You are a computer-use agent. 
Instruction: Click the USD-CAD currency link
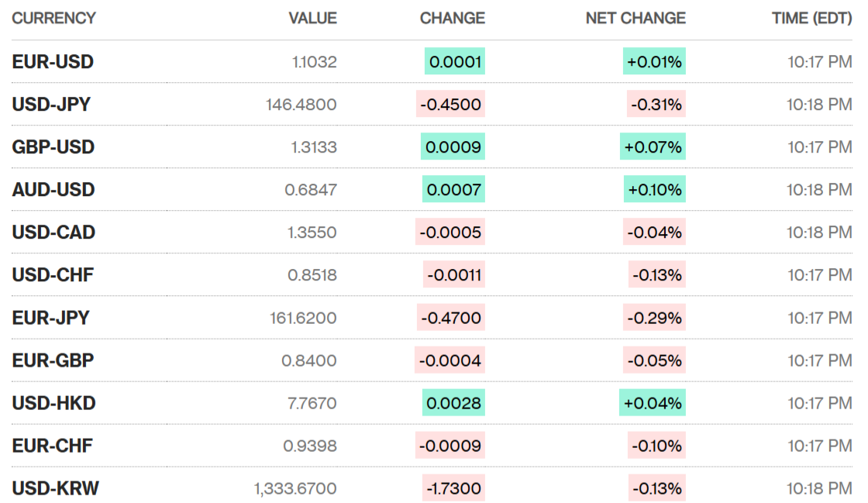53,233
